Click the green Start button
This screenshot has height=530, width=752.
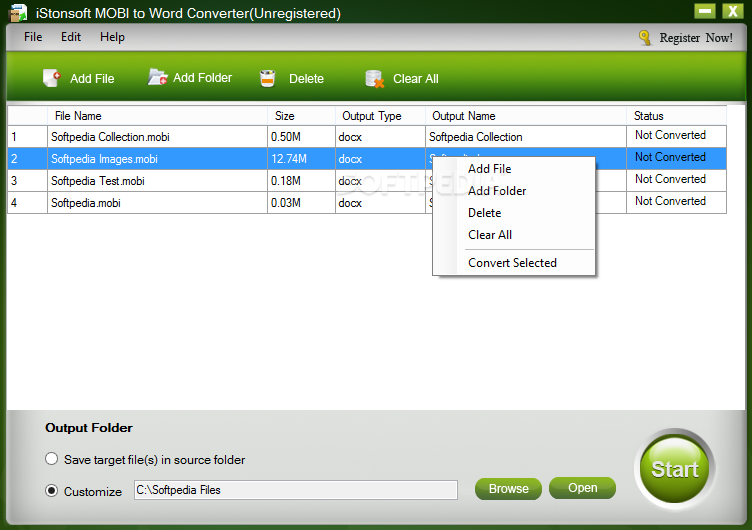tap(674, 469)
